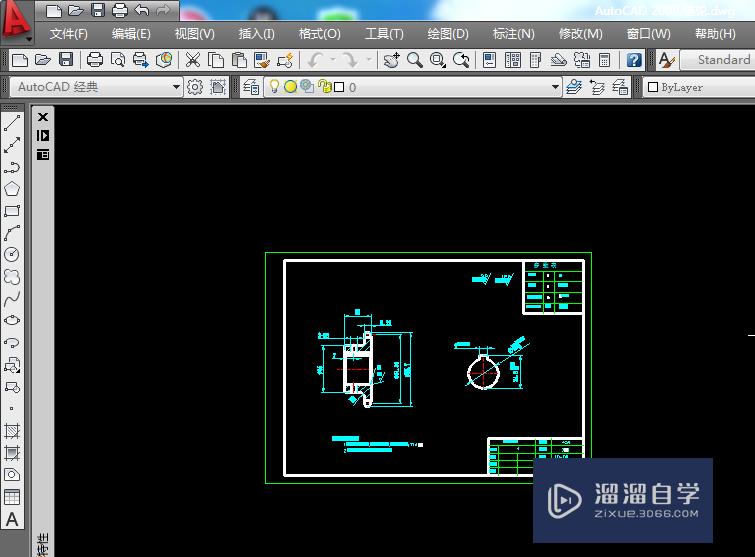
Task: Open the Tool Palettes window icon
Action: click(535, 60)
